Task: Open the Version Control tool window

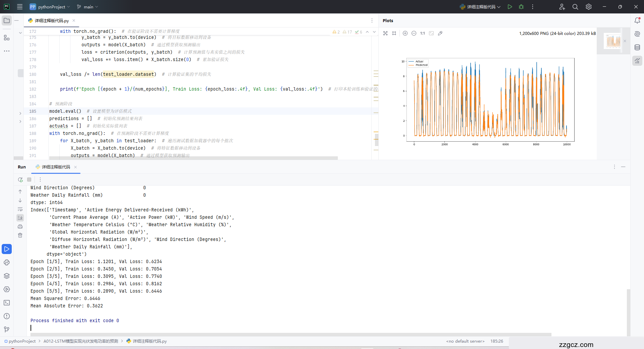Action: click(x=7, y=330)
